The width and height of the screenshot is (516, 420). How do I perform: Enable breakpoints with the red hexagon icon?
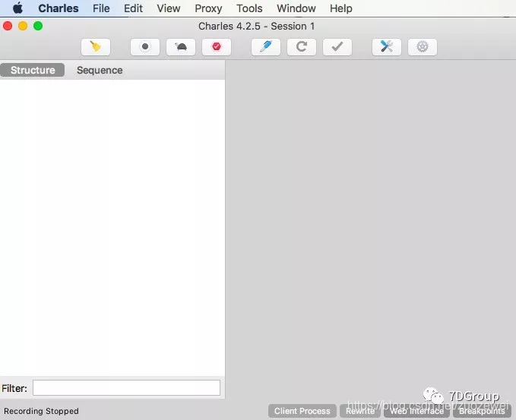click(x=217, y=47)
